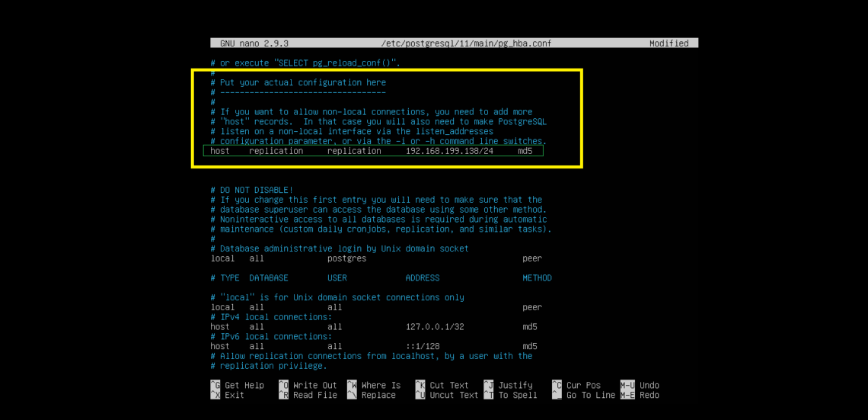Choose the ^\ Replace shortcut
Screen dimensions: 868x420
click(x=372, y=395)
